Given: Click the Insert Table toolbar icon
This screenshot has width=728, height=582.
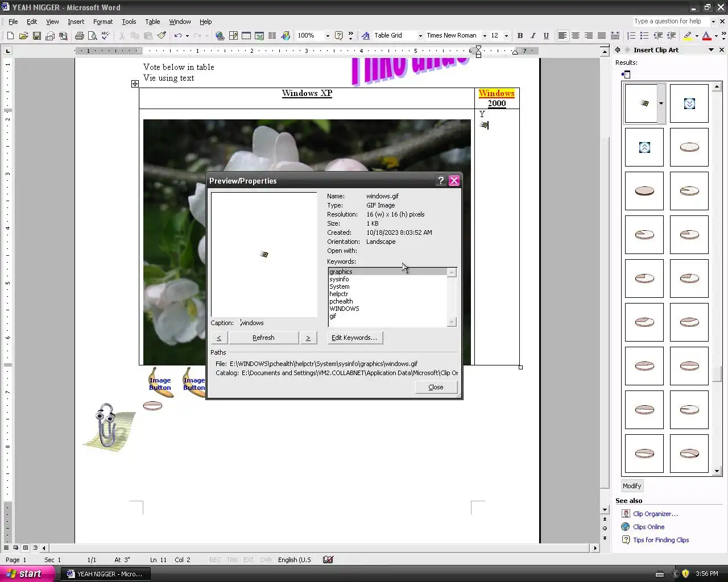Looking at the screenshot, I should point(246,36).
